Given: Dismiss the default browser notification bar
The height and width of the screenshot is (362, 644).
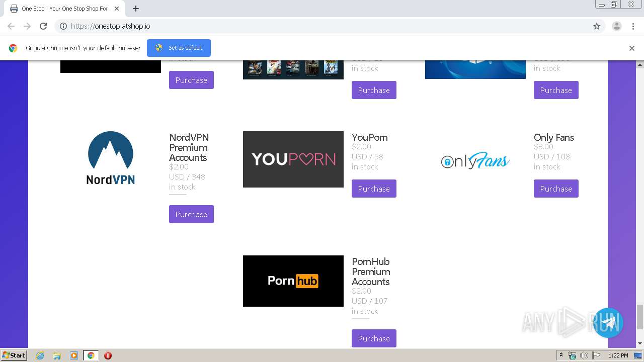Looking at the screenshot, I should pyautogui.click(x=632, y=48).
